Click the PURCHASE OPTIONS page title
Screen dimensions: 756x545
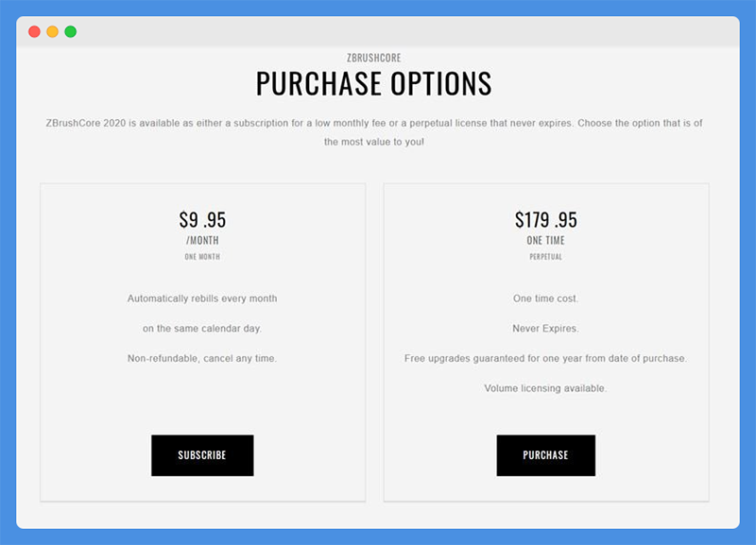(373, 84)
